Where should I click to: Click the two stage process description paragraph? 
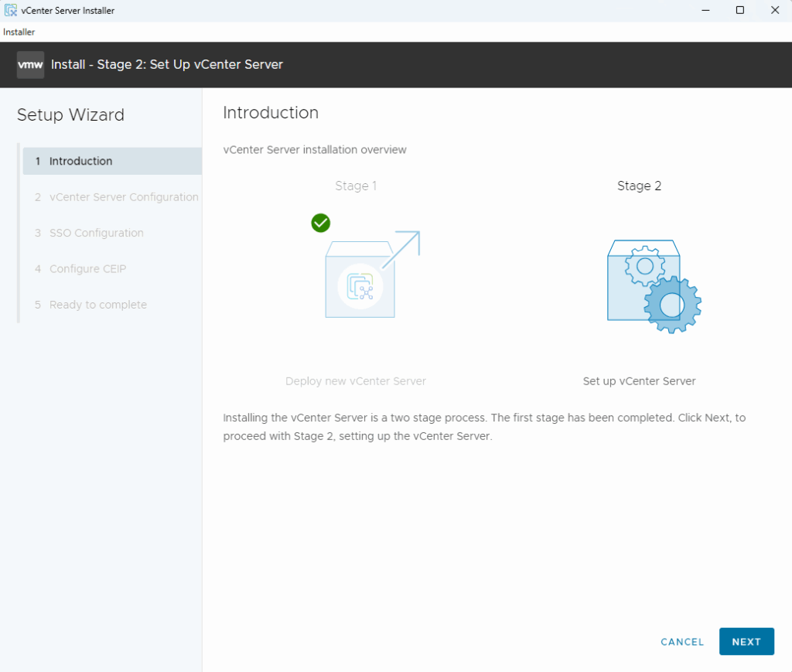tap(484, 427)
